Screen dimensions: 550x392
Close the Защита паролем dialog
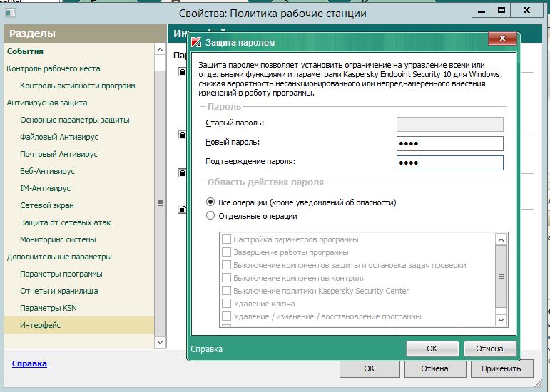tap(502, 38)
